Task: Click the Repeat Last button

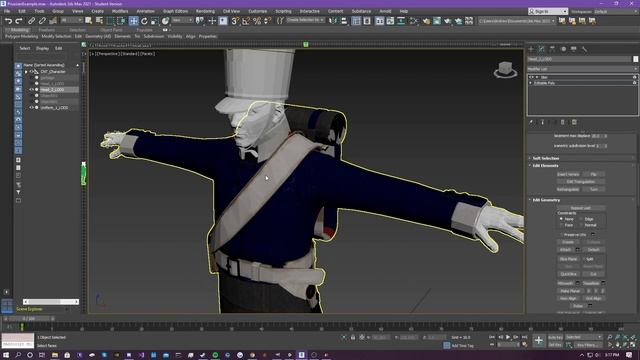Action: point(581,208)
